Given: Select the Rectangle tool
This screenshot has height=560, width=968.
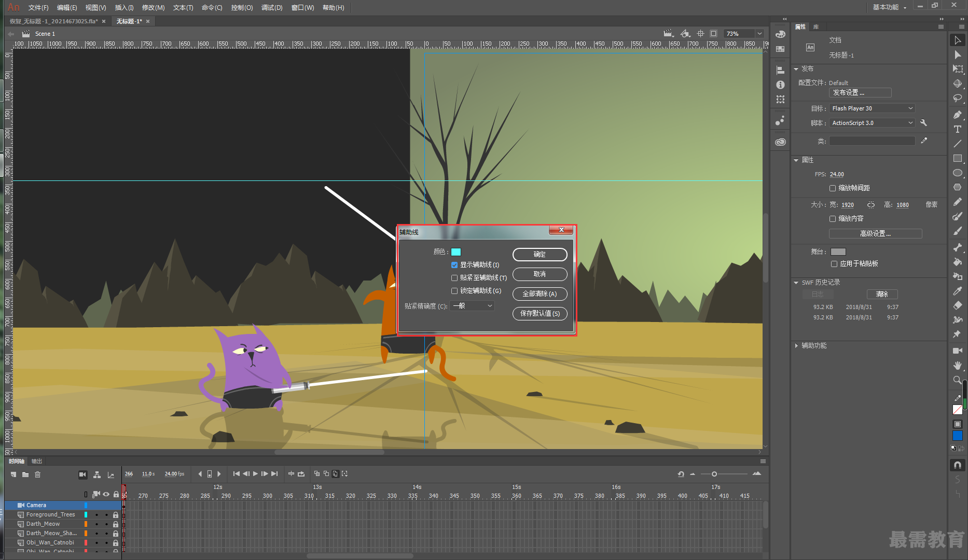Looking at the screenshot, I should tap(958, 158).
